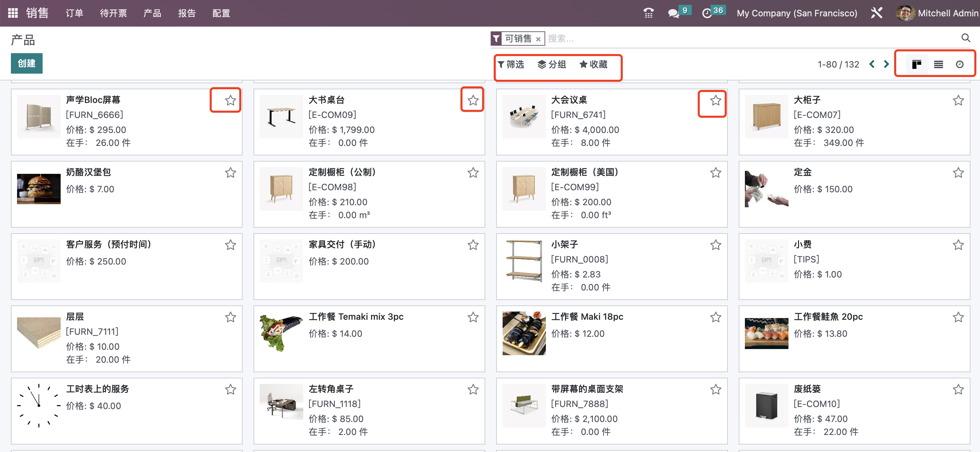The height and width of the screenshot is (452, 980).
Task: Expand the 分组 group-by dropdown
Action: 552,64
